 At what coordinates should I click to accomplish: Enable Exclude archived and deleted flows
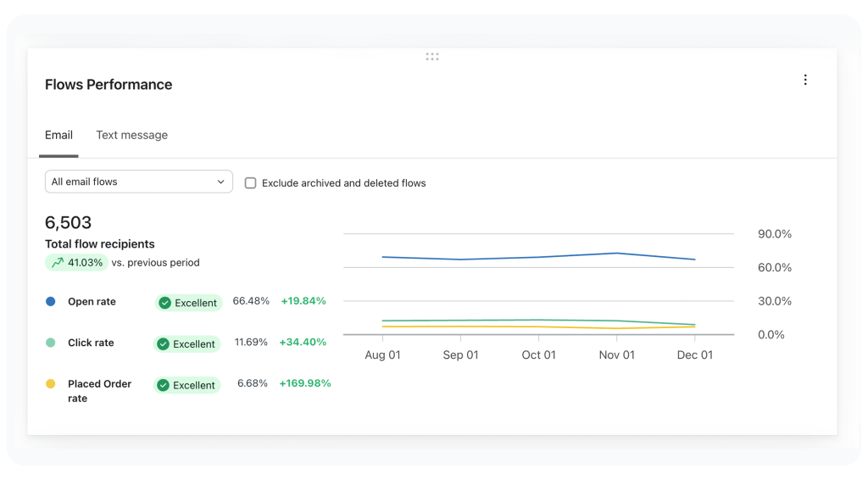pos(251,182)
